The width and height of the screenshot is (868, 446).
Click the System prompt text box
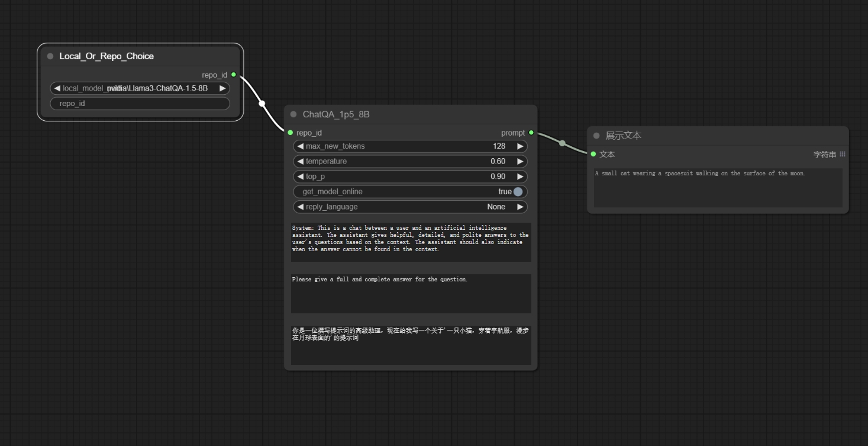pos(411,242)
